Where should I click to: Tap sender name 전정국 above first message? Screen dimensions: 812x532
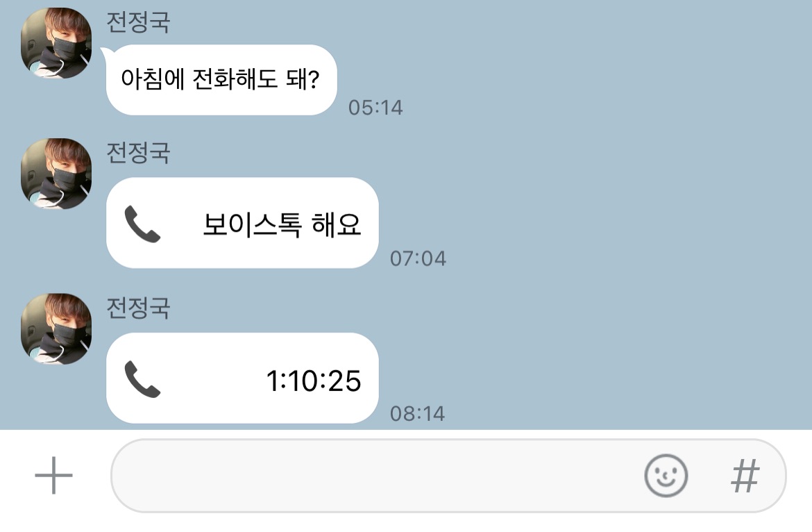pyautogui.click(x=138, y=22)
